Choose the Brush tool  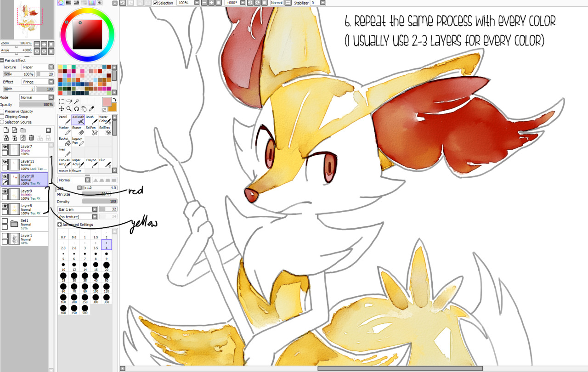tap(91, 120)
